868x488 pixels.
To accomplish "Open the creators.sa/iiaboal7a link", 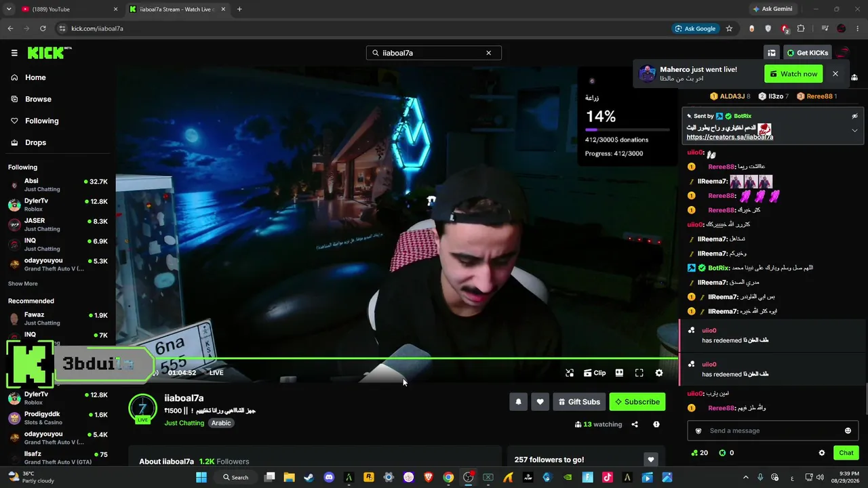I will click(x=730, y=137).
